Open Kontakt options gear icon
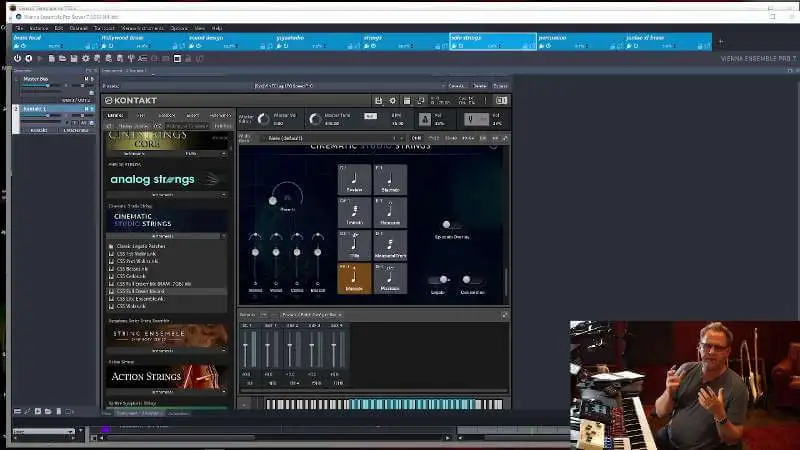 pos(392,101)
